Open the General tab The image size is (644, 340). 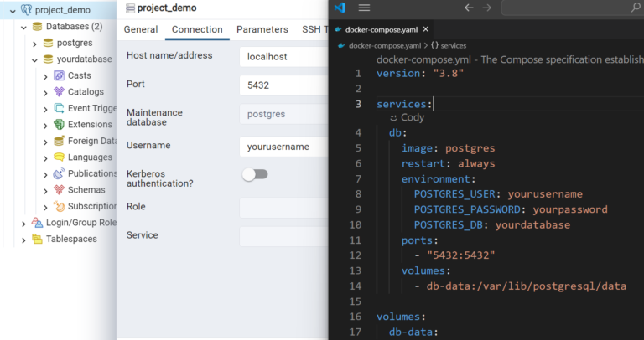pos(141,29)
